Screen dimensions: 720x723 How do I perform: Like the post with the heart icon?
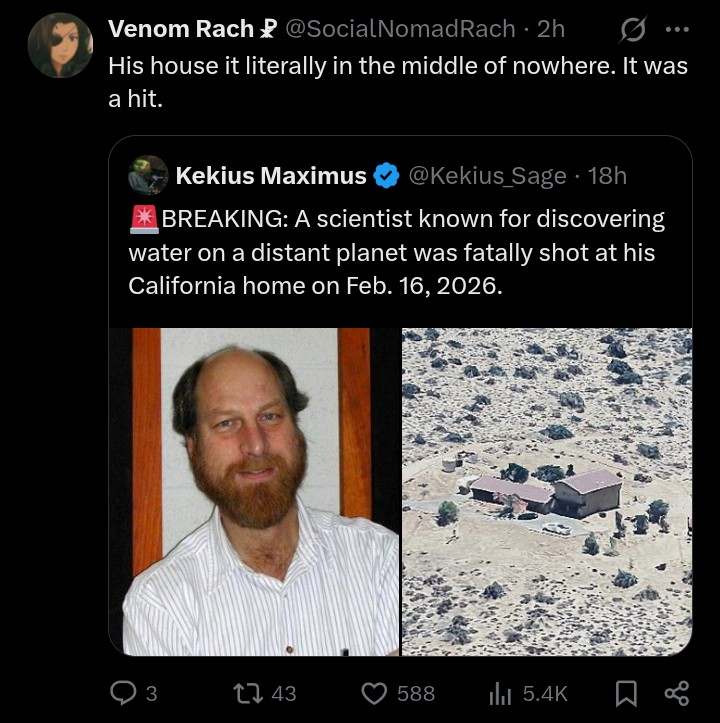[x=375, y=692]
